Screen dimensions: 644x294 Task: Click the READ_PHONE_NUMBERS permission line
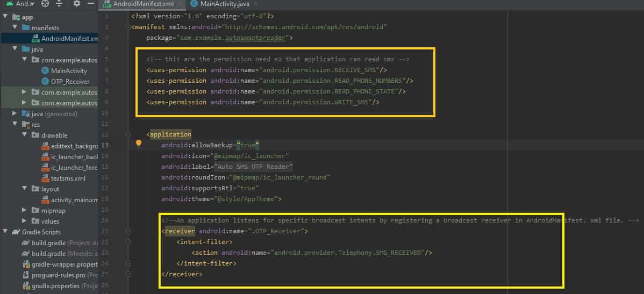point(280,81)
